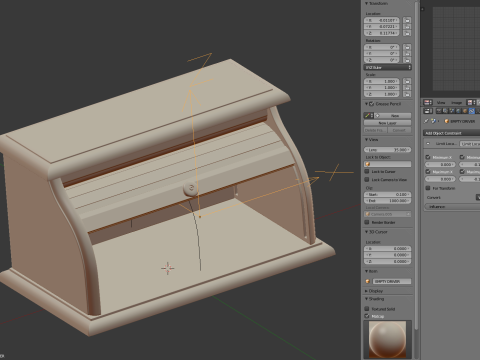Lock the Rotation Y value

(x=407, y=54)
